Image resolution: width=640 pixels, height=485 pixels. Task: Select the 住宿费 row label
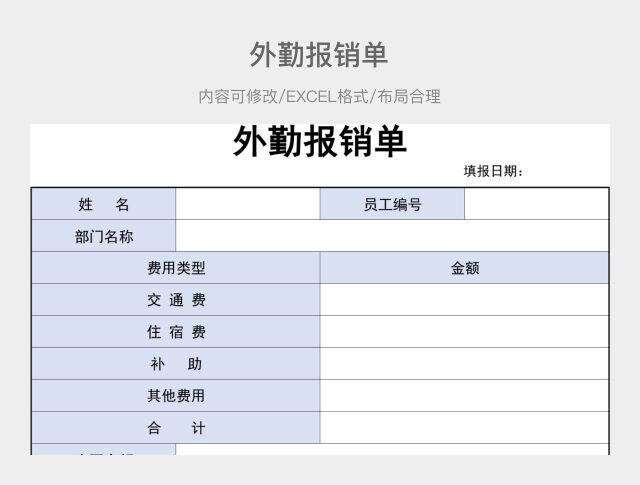click(176, 332)
